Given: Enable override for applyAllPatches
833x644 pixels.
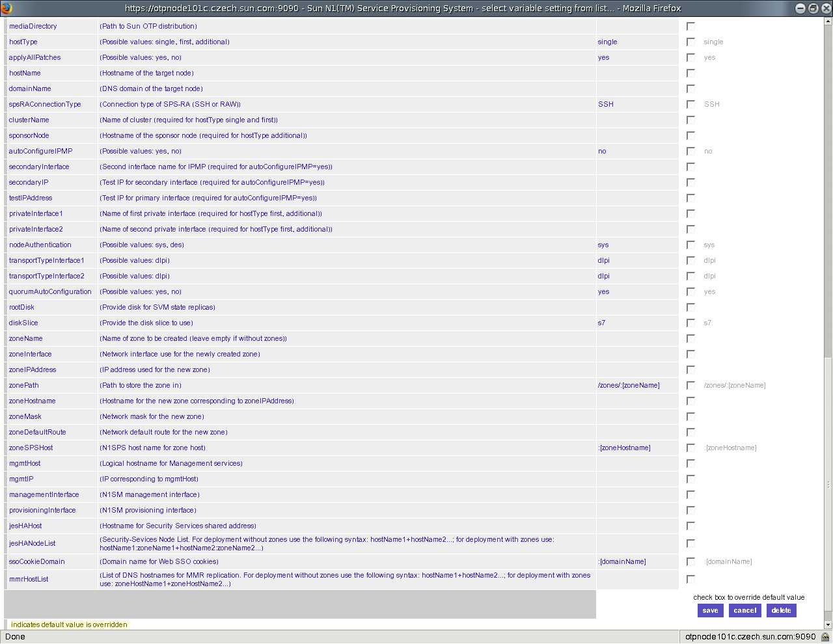Looking at the screenshot, I should (x=690, y=57).
